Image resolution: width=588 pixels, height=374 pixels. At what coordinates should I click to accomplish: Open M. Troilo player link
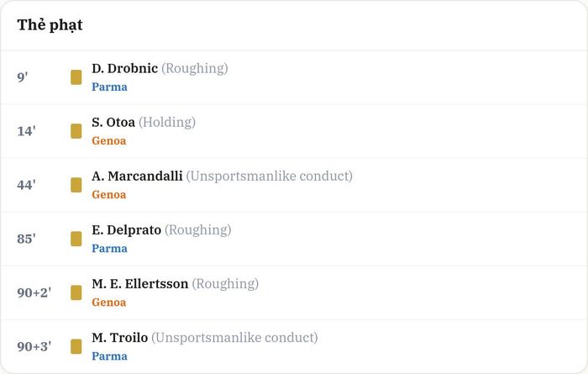(x=119, y=338)
